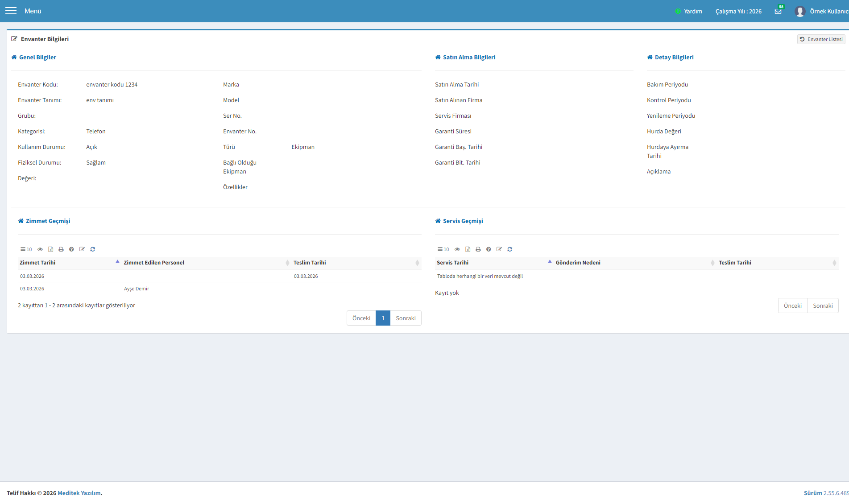Click Çalışma Yılı : 2026 in header
The image size is (849, 504).
click(x=738, y=11)
